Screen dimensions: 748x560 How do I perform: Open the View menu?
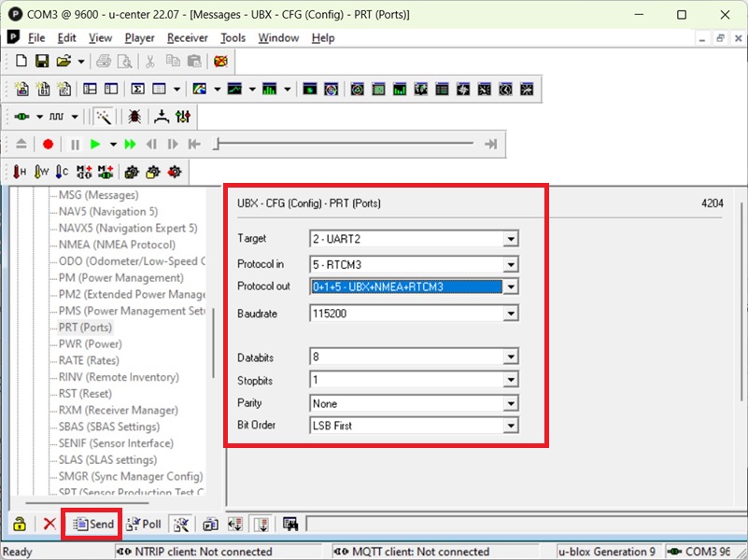pos(100,38)
